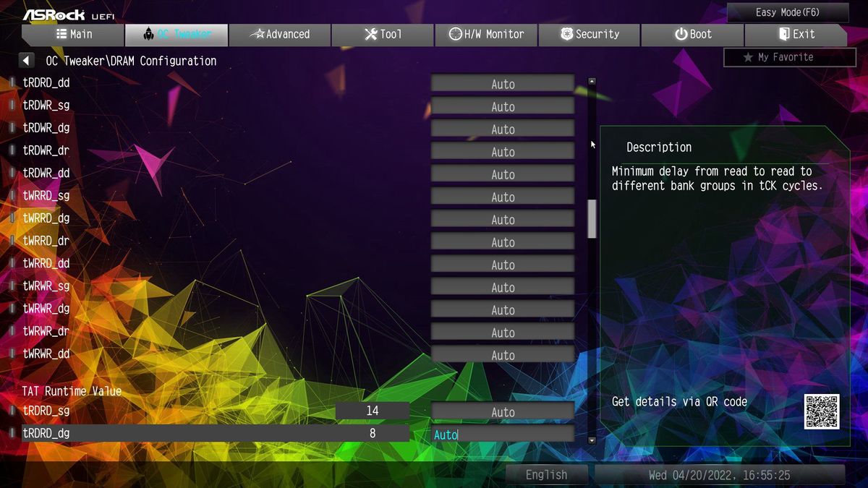Open tRDWR_sg Auto value field

[503, 106]
